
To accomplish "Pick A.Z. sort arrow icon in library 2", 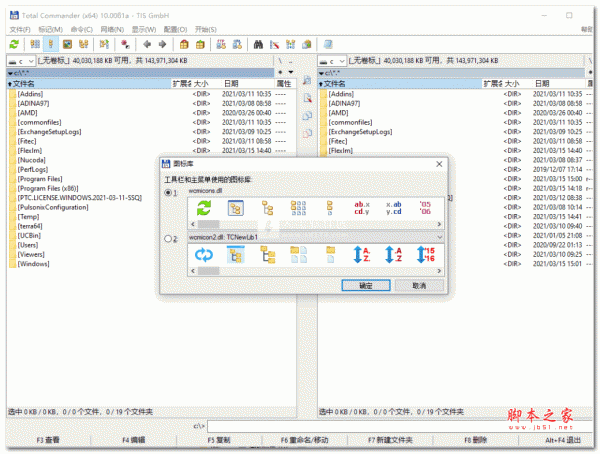I will (x=362, y=255).
